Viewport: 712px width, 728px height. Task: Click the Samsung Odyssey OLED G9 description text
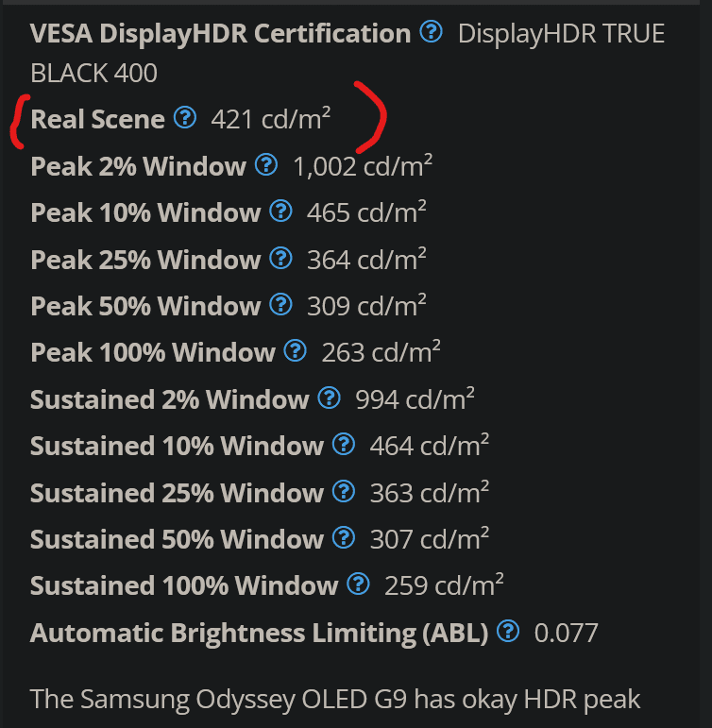pos(335,700)
